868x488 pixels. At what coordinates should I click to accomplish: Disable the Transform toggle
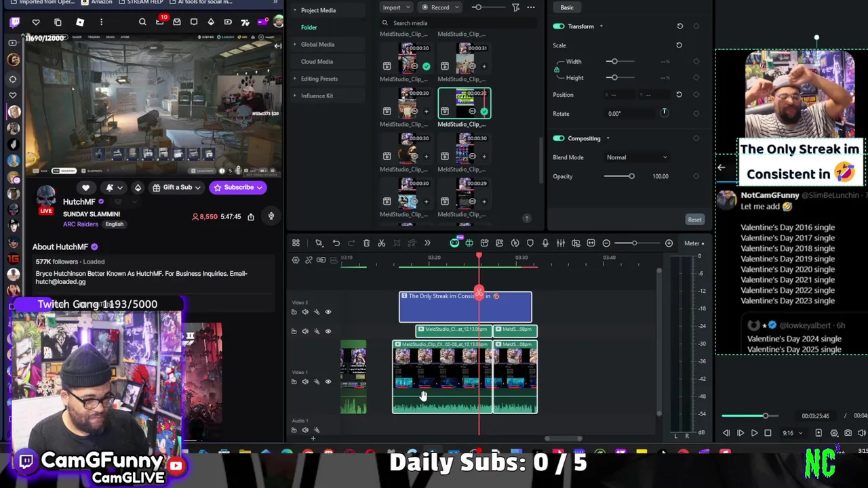559,26
